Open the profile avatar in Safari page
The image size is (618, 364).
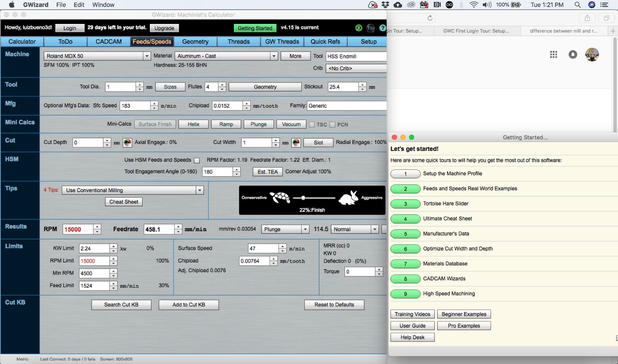click(x=592, y=54)
